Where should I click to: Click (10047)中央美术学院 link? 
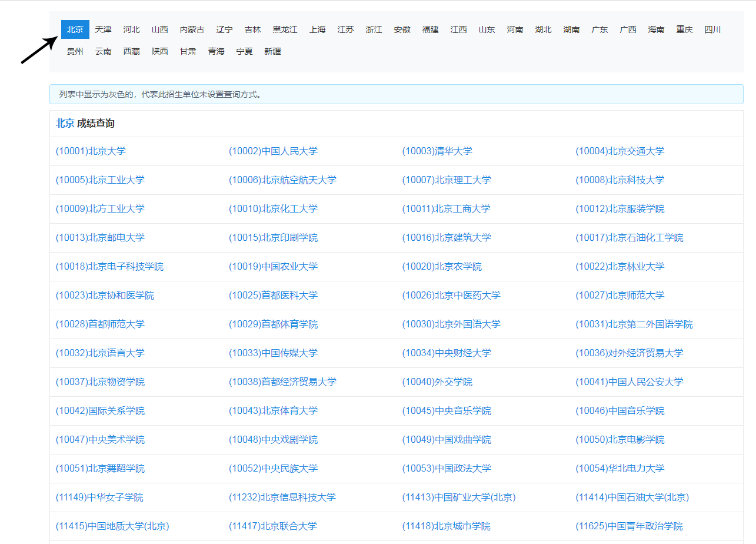coord(100,440)
